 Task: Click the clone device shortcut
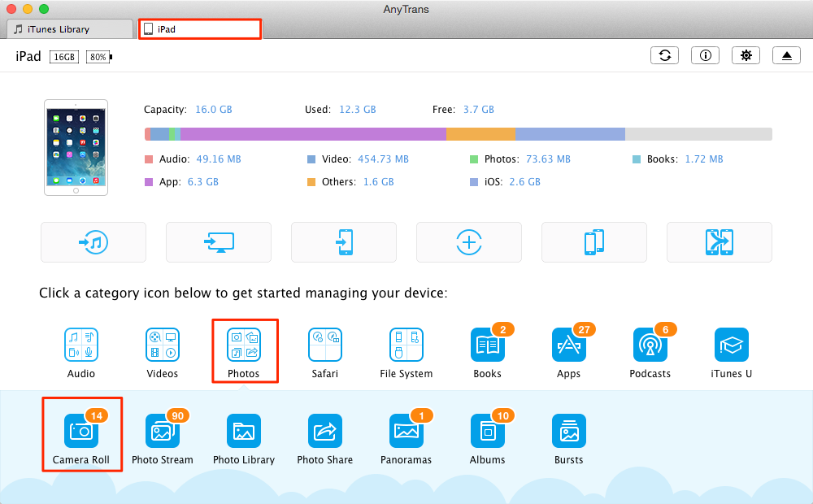pyautogui.click(x=594, y=242)
